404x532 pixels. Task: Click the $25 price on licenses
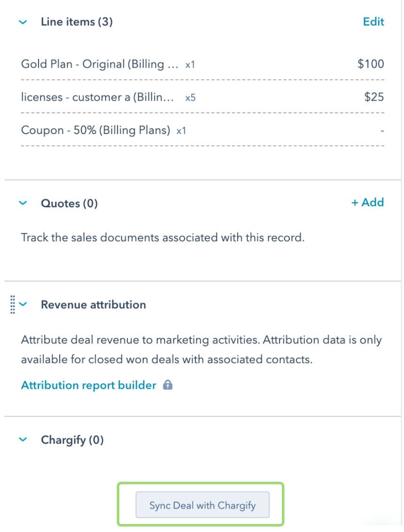click(374, 97)
